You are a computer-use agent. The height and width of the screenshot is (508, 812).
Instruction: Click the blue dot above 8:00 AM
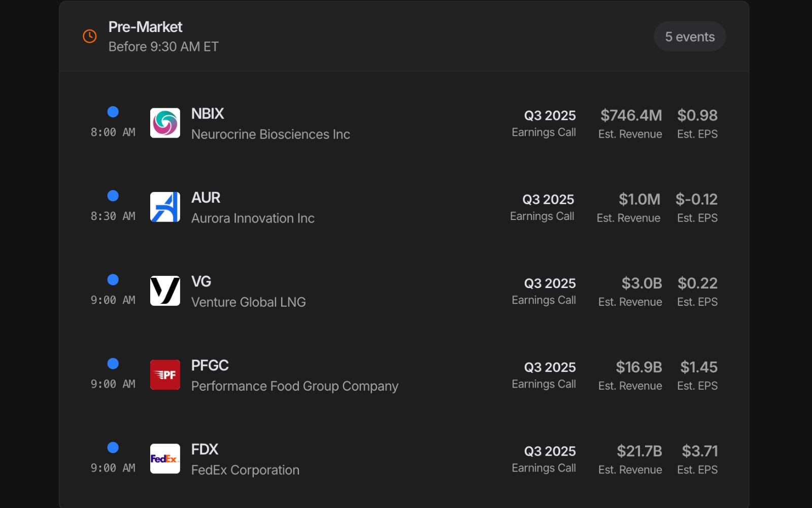point(113,112)
